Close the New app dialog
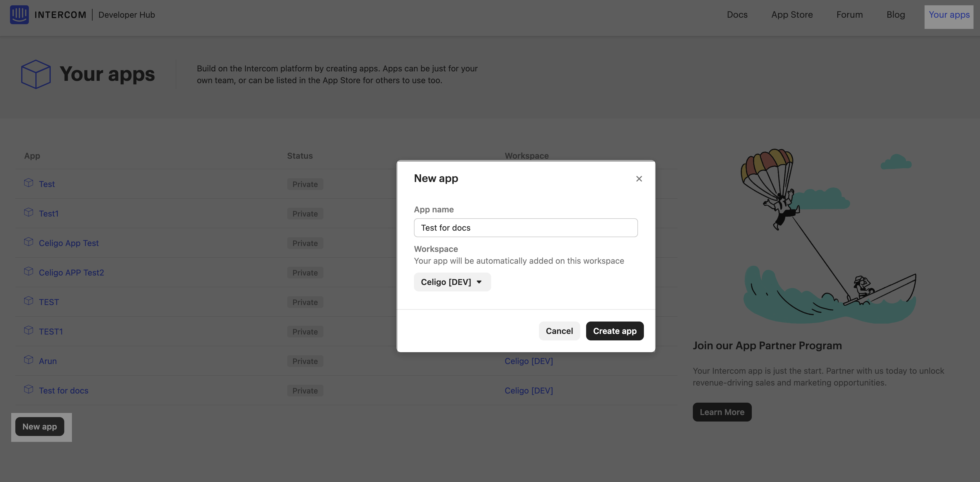The width and height of the screenshot is (980, 482). pyautogui.click(x=639, y=178)
